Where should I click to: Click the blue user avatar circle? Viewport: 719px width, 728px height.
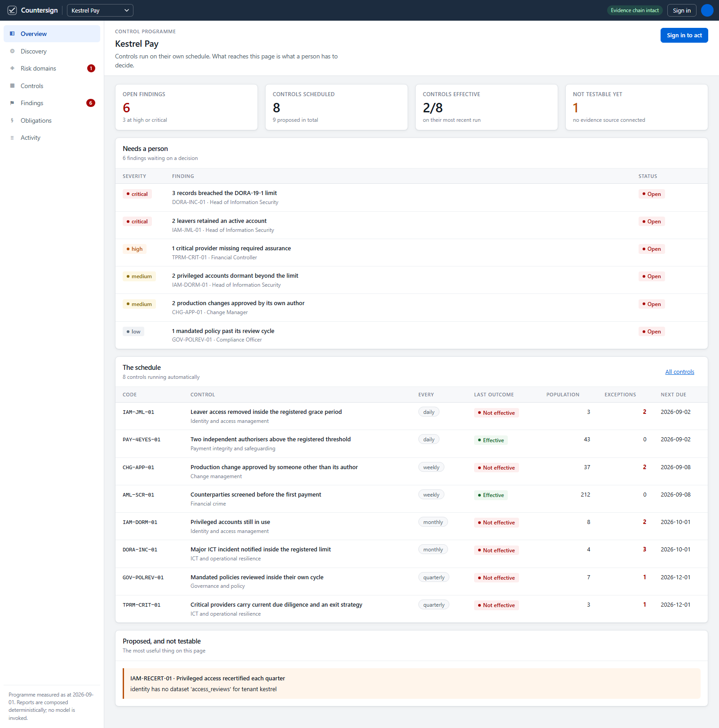pyautogui.click(x=707, y=10)
